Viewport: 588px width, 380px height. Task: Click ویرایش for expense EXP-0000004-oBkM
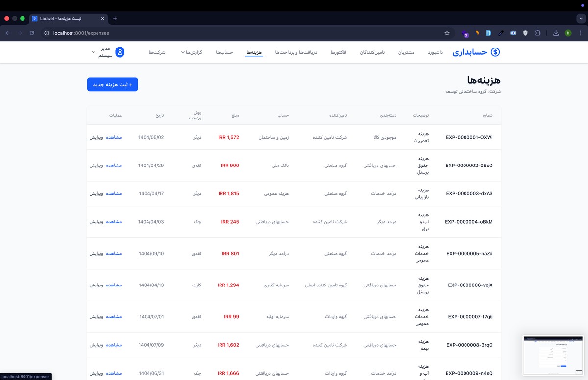[96, 222]
